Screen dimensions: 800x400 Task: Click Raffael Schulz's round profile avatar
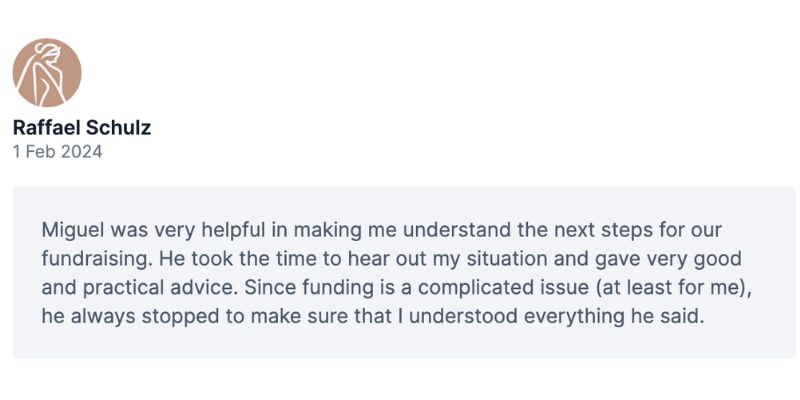click(x=47, y=73)
